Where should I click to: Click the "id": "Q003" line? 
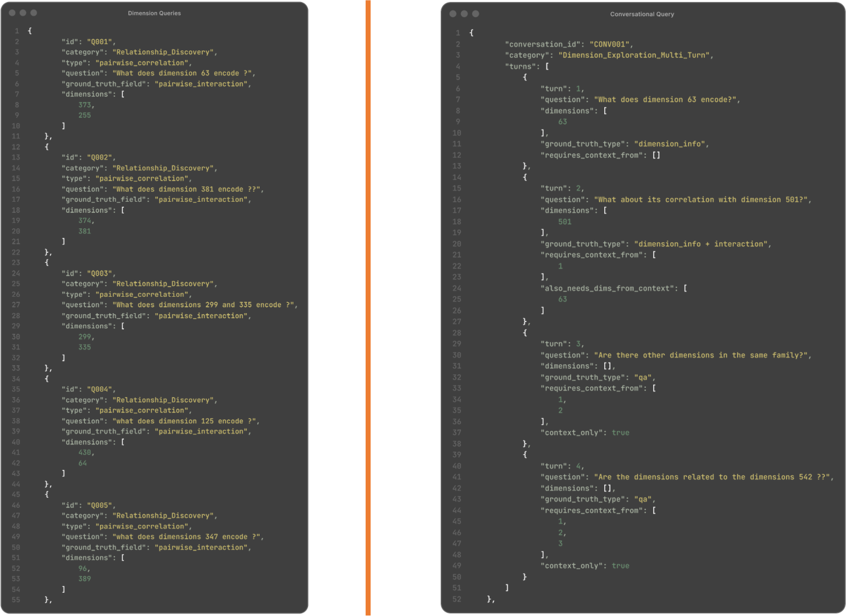point(88,273)
